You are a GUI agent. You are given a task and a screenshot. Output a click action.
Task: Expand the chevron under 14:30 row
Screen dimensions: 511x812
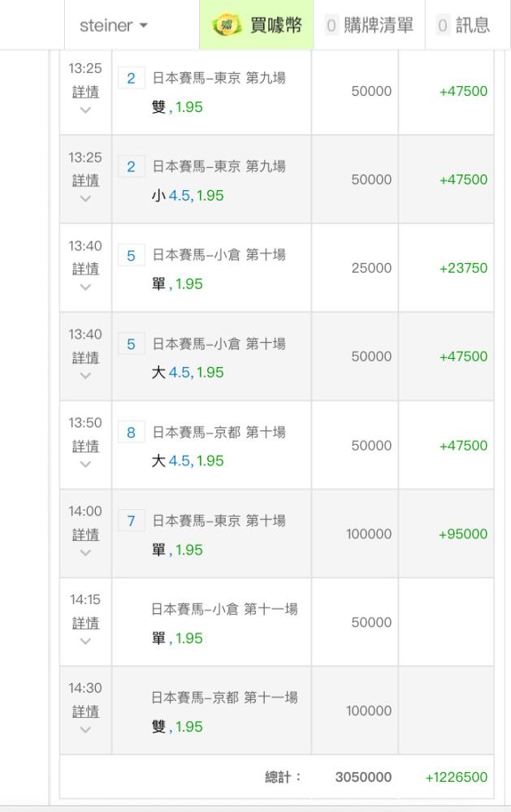coord(85,730)
